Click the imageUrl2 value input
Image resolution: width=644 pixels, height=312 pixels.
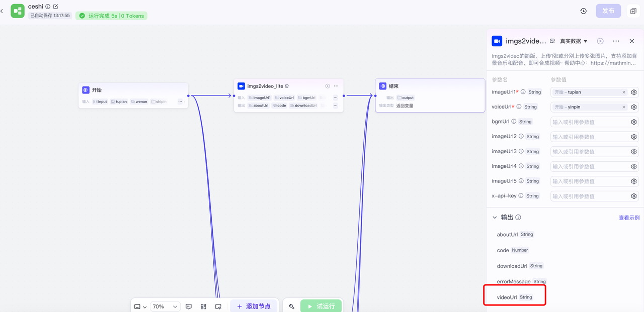click(x=589, y=137)
